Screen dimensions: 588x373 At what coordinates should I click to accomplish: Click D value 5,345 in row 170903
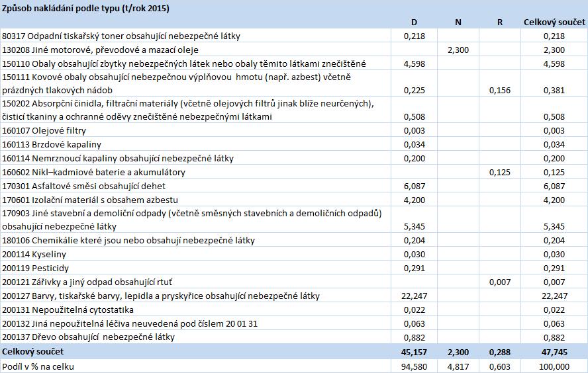pos(414,227)
